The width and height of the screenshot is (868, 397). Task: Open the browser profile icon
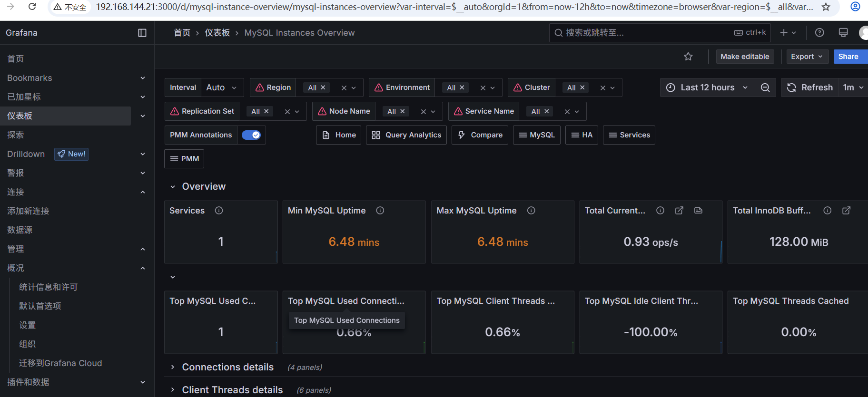855,7
